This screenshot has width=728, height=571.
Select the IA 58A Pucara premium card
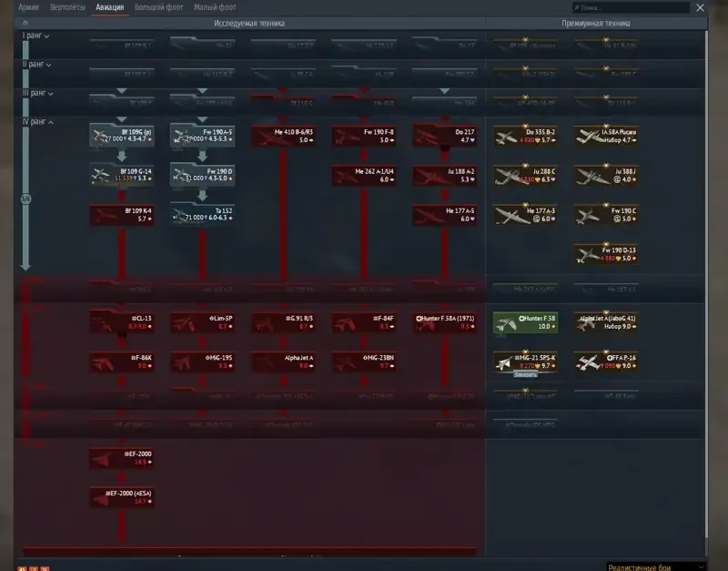point(606,136)
